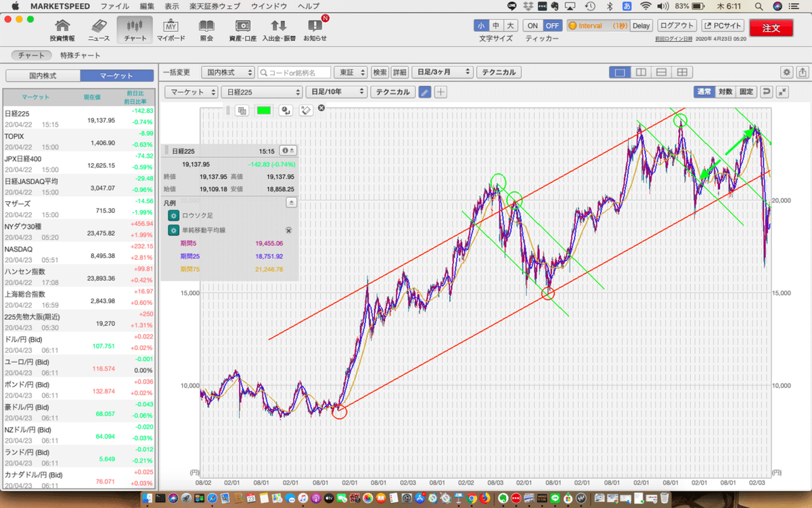This screenshot has height=508, width=812.
Task: Select two-column chart layout
Action: click(640, 72)
